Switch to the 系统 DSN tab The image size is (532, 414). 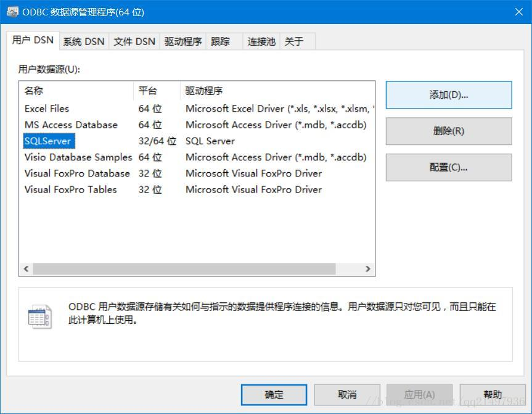pos(83,41)
